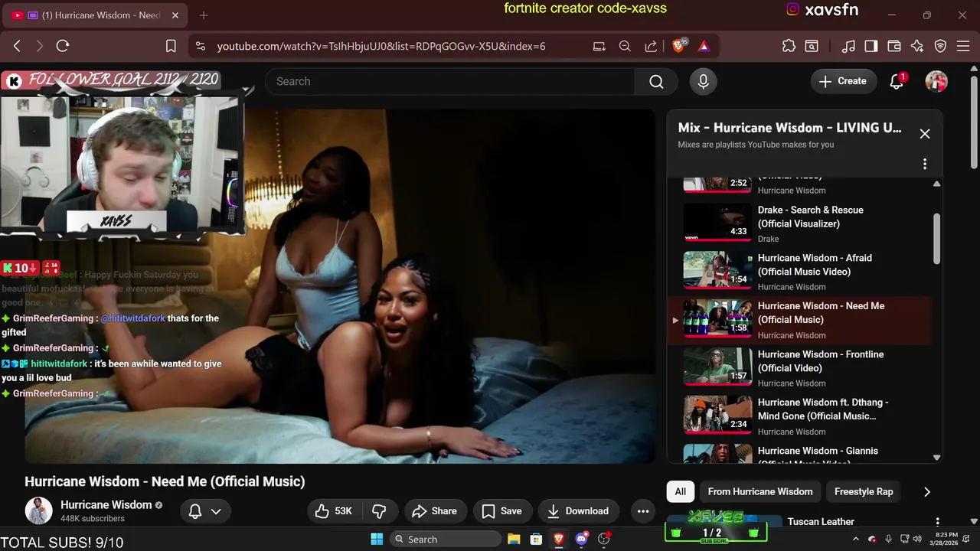980x551 pixels.
Task: Start voice search with microphone
Action: [704, 81]
